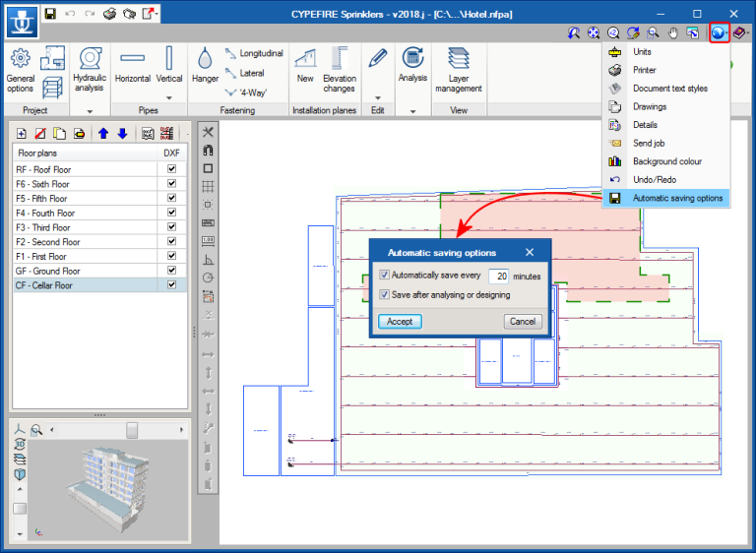The height and width of the screenshot is (553, 756).
Task: Expand the Edit dropdown arrow
Action: point(378,98)
